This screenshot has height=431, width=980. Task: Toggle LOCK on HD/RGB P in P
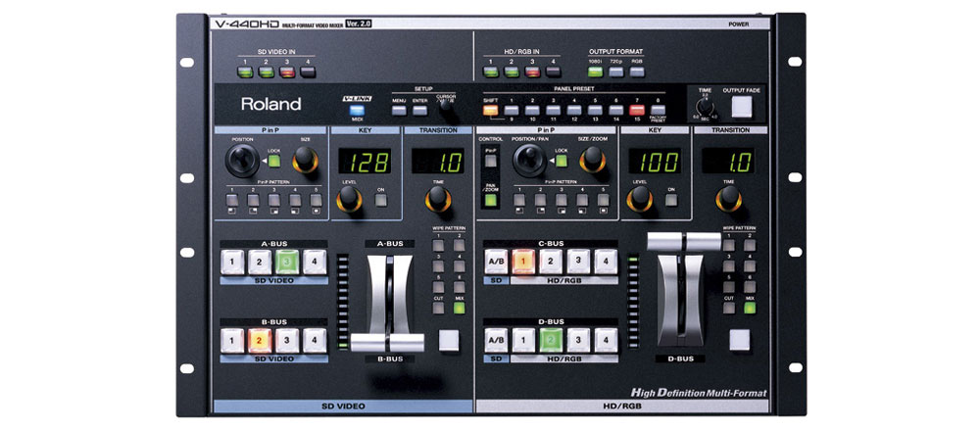562,162
